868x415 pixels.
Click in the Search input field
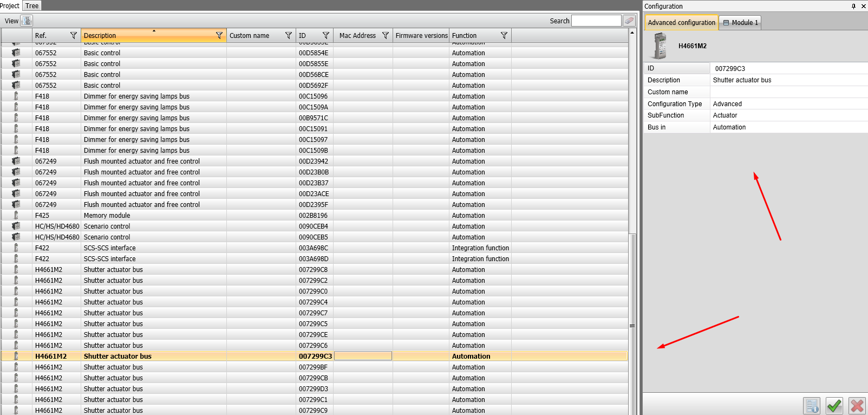point(596,21)
